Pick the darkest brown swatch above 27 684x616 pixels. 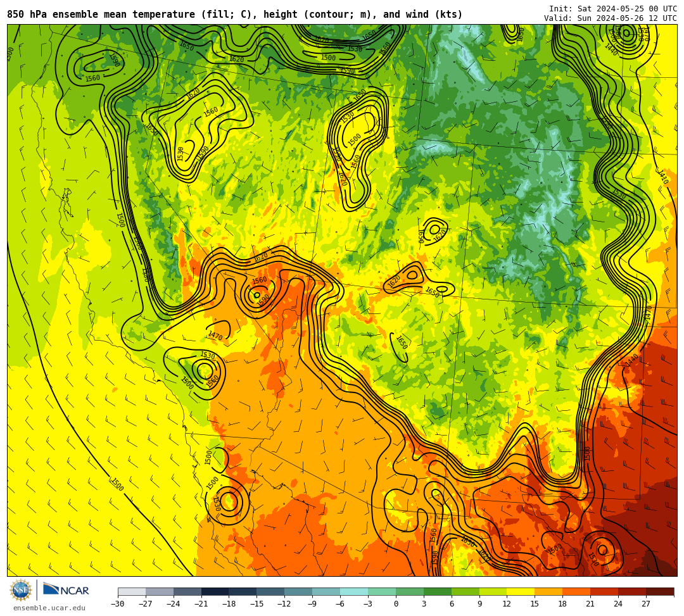pos(660,591)
